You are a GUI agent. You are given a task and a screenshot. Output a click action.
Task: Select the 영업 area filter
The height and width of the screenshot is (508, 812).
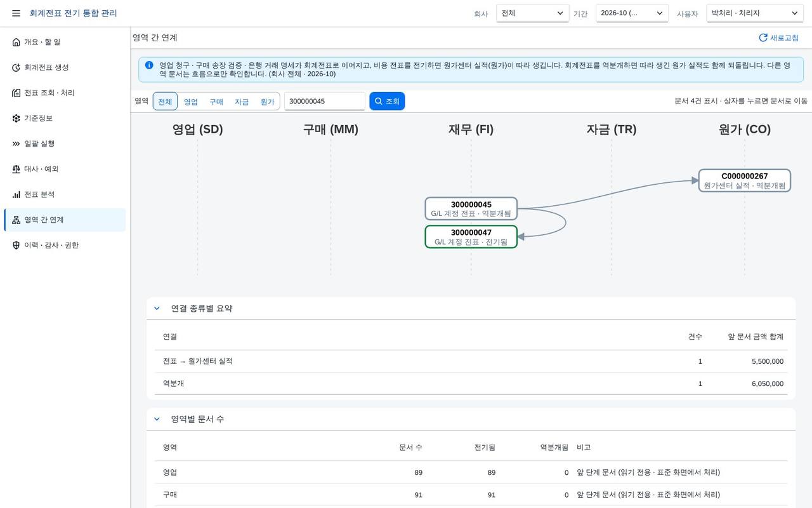(191, 101)
